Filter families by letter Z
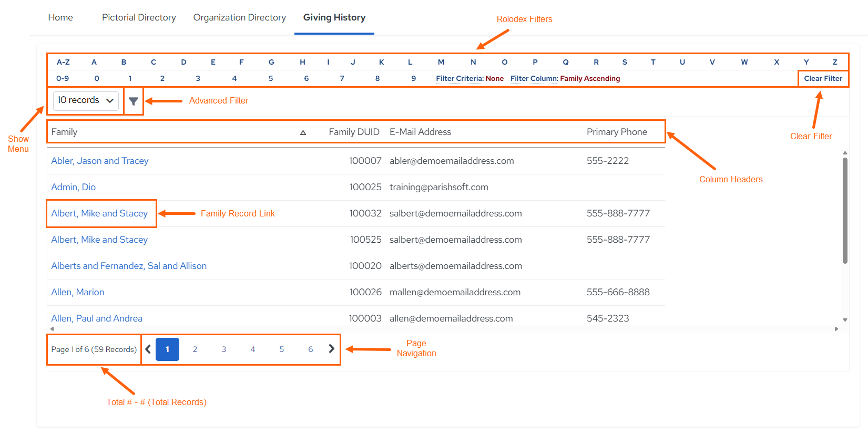The height and width of the screenshot is (435, 868). [x=835, y=62]
